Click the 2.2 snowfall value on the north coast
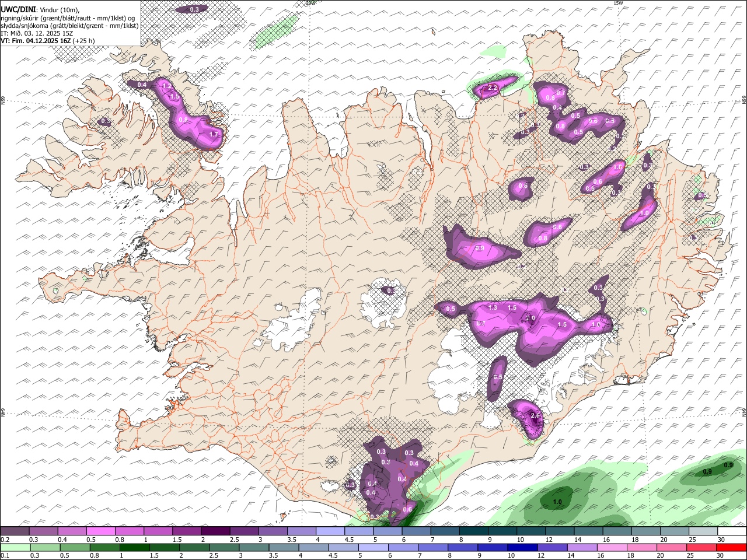The width and height of the screenshot is (747, 560). pyautogui.click(x=492, y=88)
